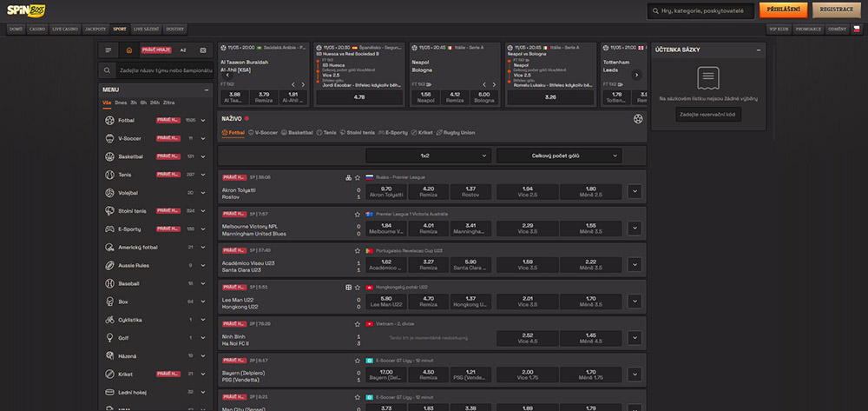
Task: Click the PŘIHLÁŠENÍ login button
Action: tap(783, 10)
